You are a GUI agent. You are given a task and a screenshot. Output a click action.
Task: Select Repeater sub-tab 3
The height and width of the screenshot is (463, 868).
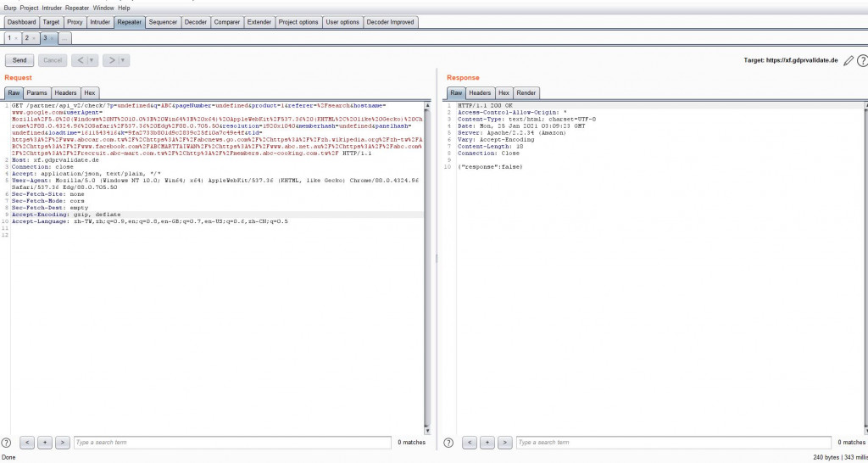48,38
